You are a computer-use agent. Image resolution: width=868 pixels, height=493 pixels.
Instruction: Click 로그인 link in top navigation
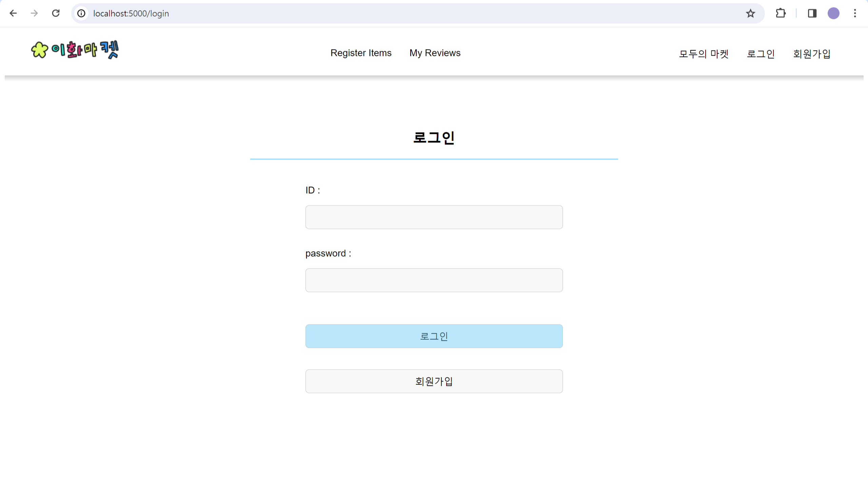(x=761, y=54)
